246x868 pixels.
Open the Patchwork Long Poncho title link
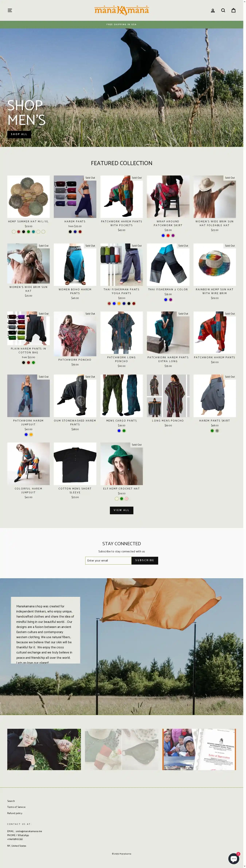pos(122,359)
